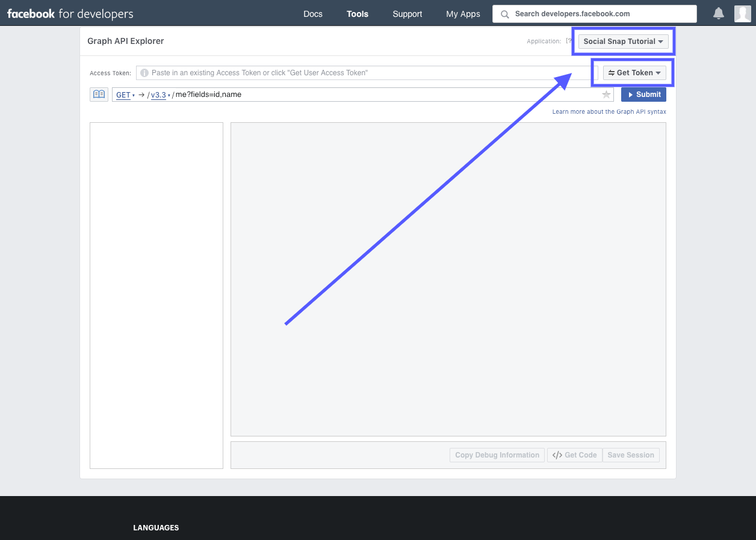Viewport: 756px width, 540px height.
Task: Open the Get Token dropdown
Action: pyautogui.click(x=635, y=72)
